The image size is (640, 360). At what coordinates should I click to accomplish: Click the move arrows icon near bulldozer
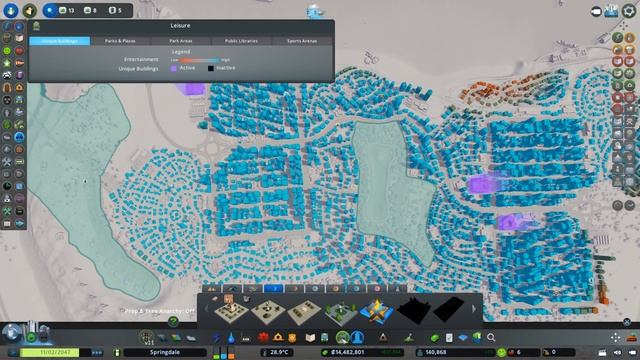[x=616, y=338]
